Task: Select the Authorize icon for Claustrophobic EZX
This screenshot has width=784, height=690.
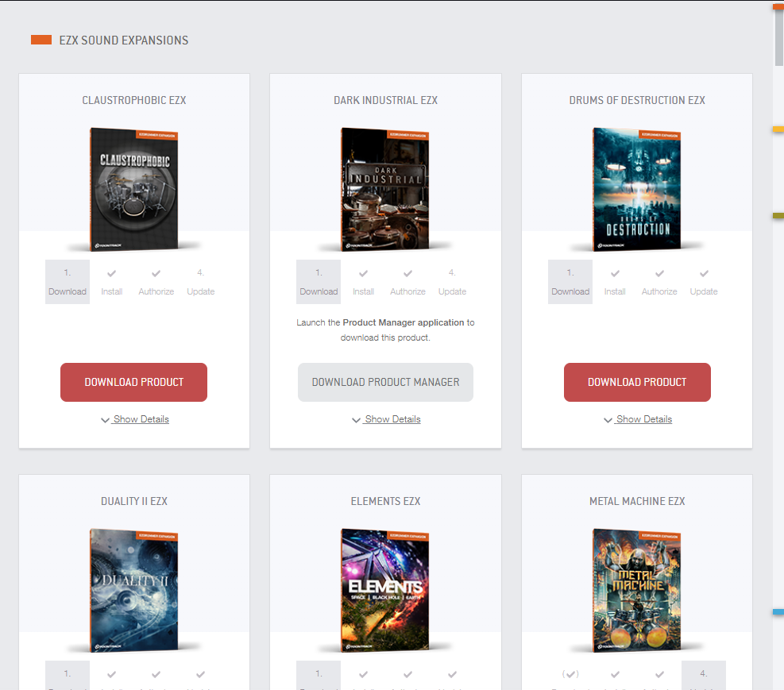Action: pos(156,274)
